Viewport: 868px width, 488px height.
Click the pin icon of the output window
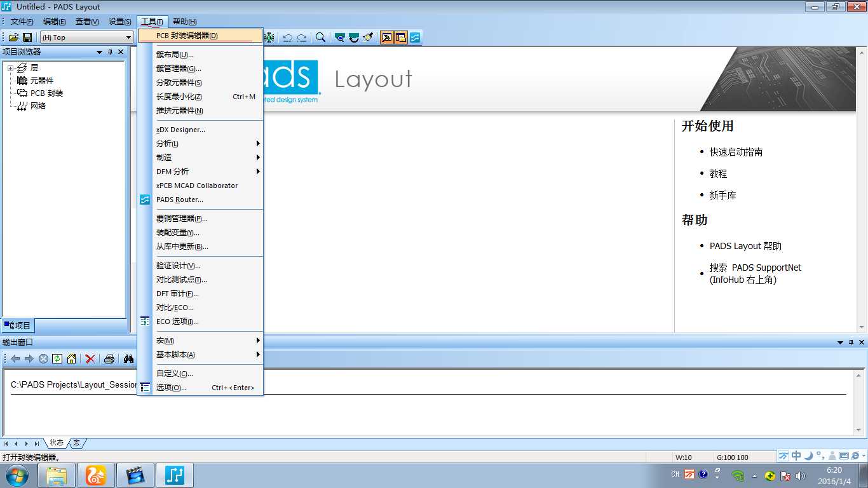[851, 342]
